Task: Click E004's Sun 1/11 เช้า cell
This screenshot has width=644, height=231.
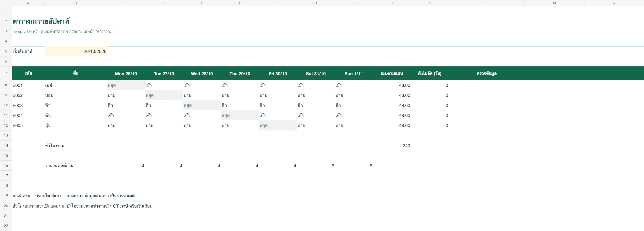Action: pos(354,115)
